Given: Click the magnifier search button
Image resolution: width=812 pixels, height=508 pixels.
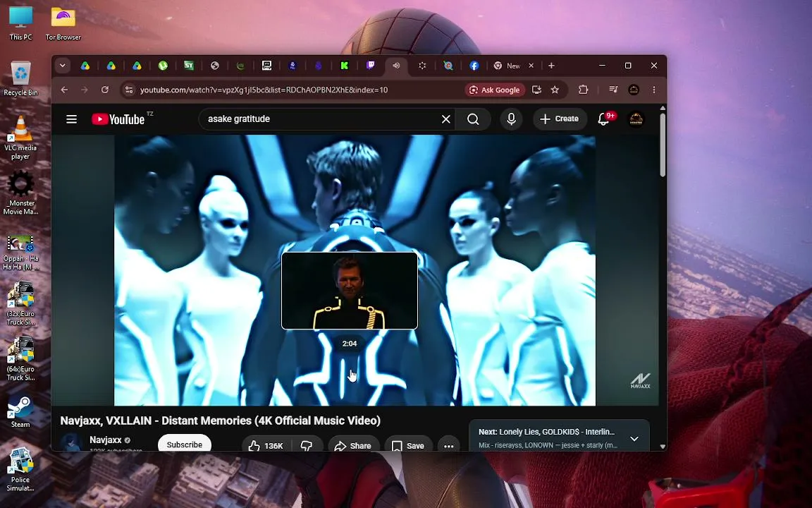Looking at the screenshot, I should [x=473, y=119].
